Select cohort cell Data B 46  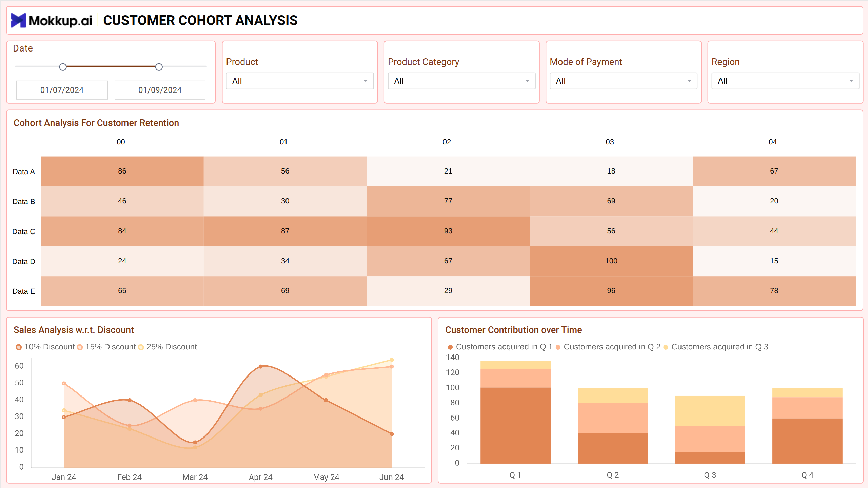click(x=122, y=201)
